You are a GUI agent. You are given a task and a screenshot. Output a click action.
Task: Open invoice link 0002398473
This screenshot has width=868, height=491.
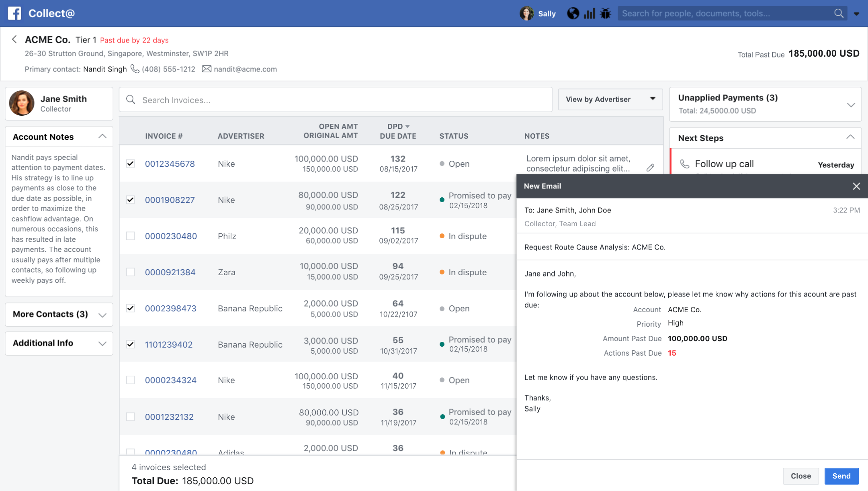tap(170, 308)
